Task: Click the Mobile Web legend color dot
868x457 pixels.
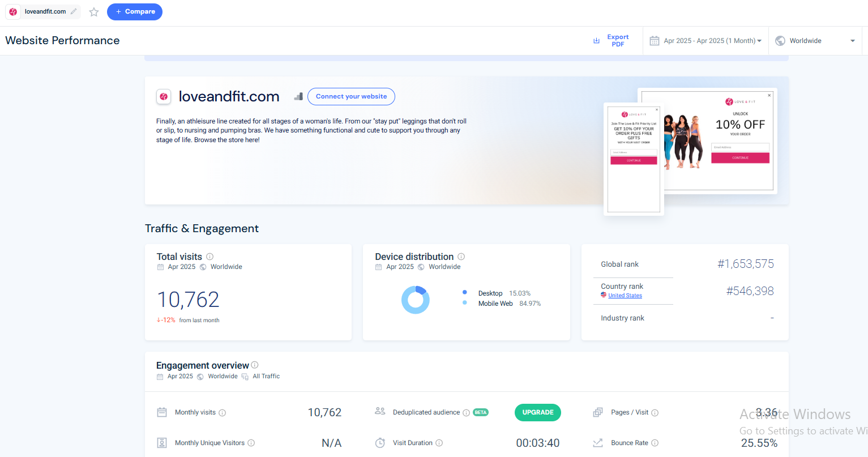Action: [x=465, y=303]
